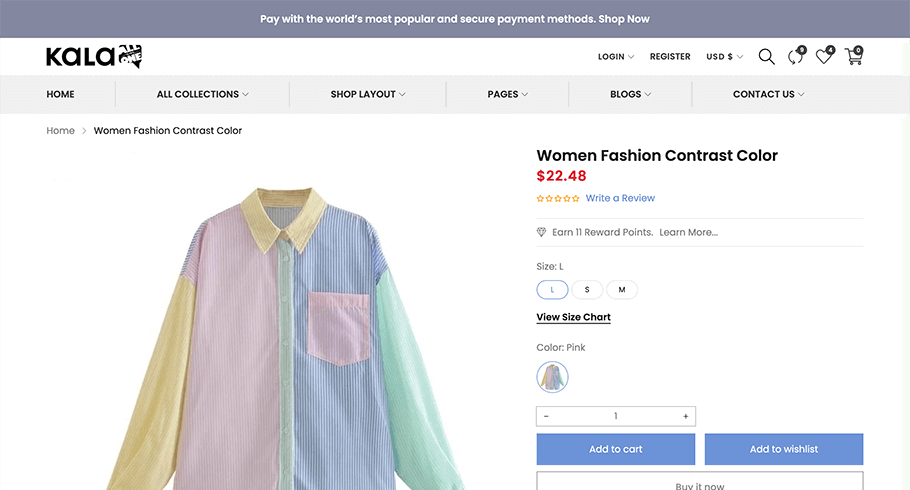
Task: Click the Add to cart button
Action: (616, 449)
